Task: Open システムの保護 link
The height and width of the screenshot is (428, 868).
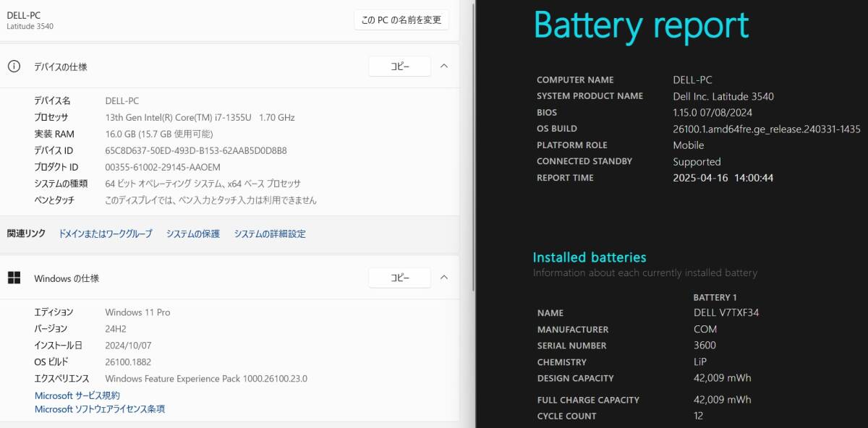Action: (193, 234)
